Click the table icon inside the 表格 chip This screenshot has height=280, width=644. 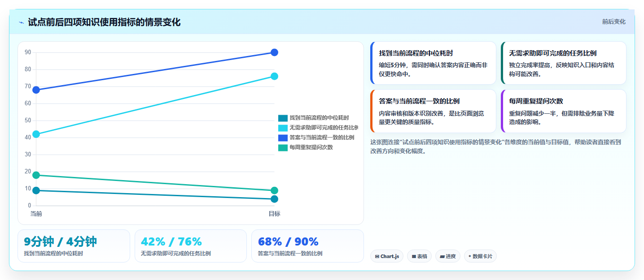[414, 257]
